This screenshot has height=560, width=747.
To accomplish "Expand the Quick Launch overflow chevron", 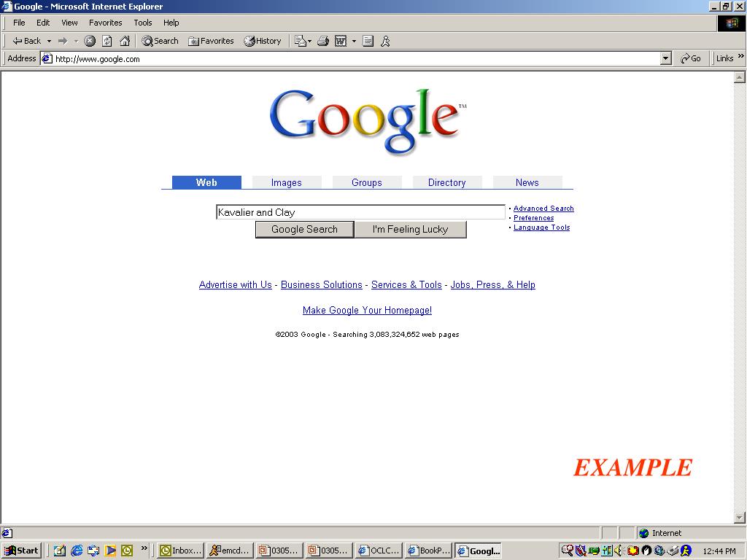I will [x=144, y=548].
